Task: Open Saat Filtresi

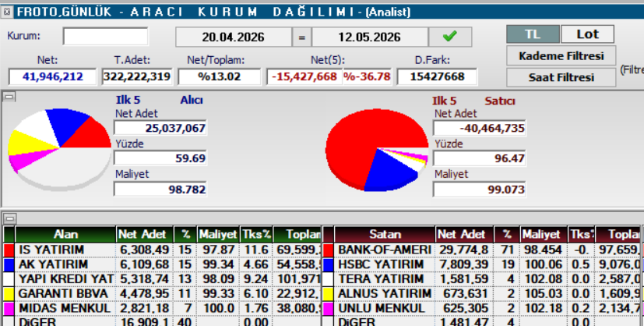Action: (561, 77)
